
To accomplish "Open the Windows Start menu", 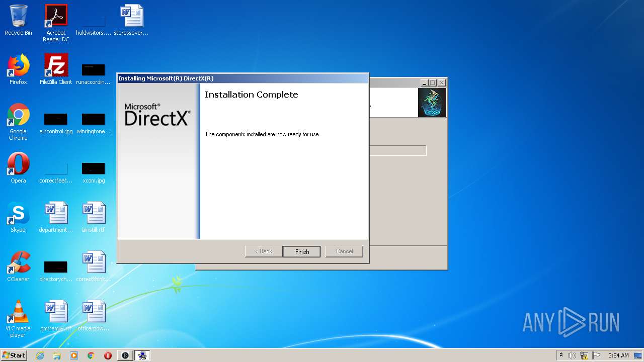I will coord(14,355).
